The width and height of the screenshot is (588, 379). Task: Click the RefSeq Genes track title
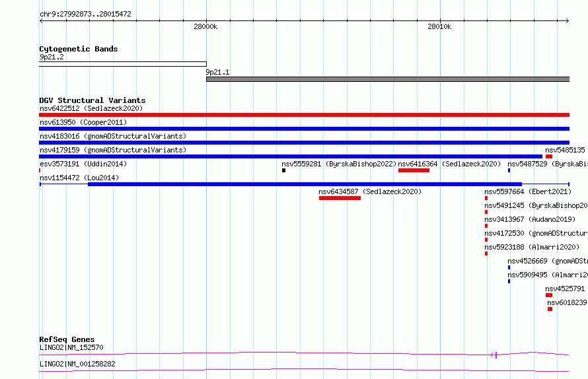(67, 339)
